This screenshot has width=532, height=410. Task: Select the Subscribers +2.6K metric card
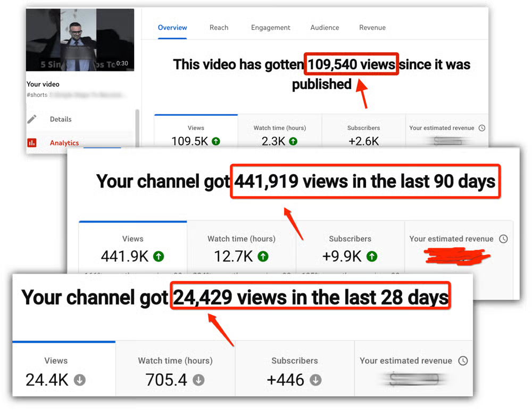pos(363,135)
